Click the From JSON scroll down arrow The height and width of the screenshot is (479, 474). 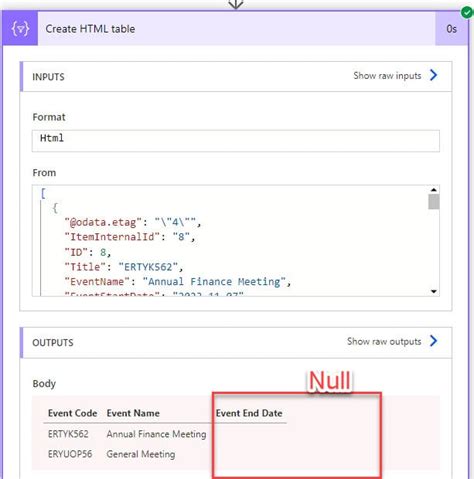pyautogui.click(x=434, y=291)
